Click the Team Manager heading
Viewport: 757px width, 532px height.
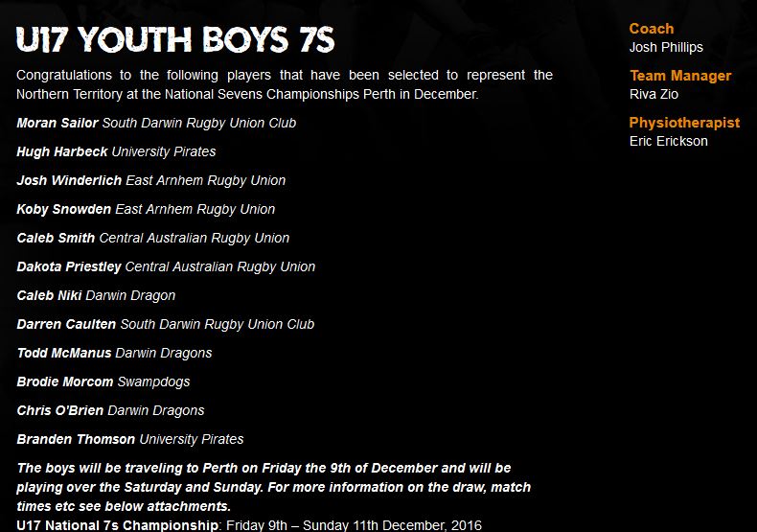(680, 76)
